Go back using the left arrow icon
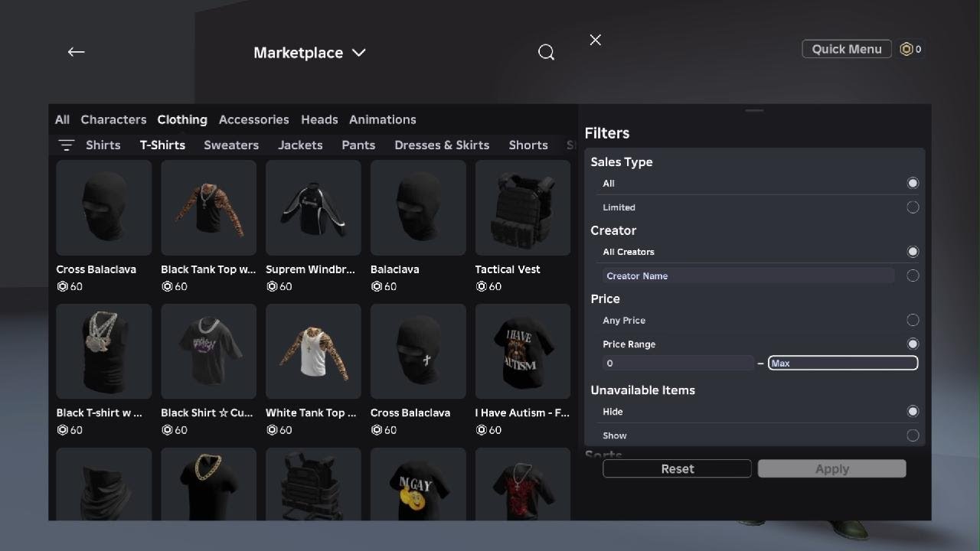Viewport: 980px width, 551px height. pos(76,52)
